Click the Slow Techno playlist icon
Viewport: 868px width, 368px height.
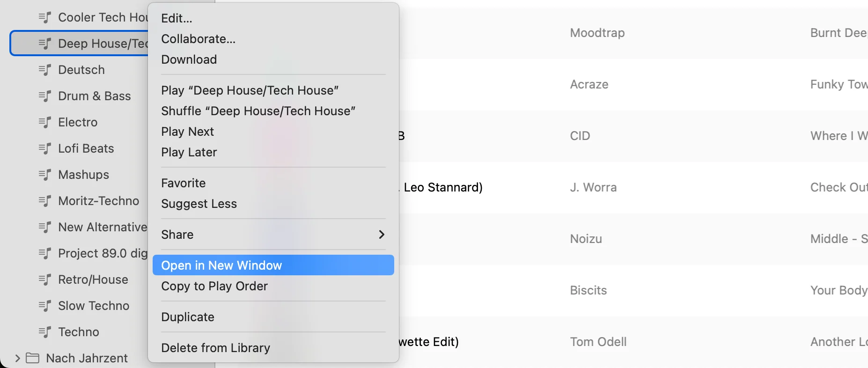pos(44,306)
